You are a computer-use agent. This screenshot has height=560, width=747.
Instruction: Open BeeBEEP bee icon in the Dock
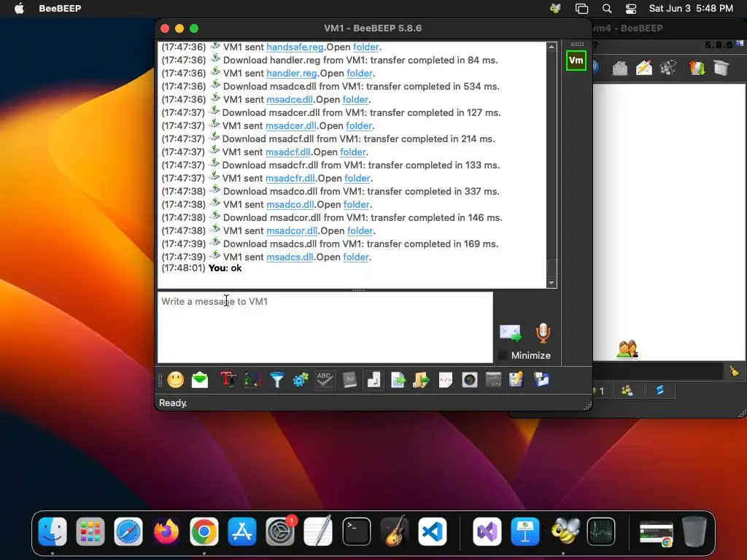(564, 532)
